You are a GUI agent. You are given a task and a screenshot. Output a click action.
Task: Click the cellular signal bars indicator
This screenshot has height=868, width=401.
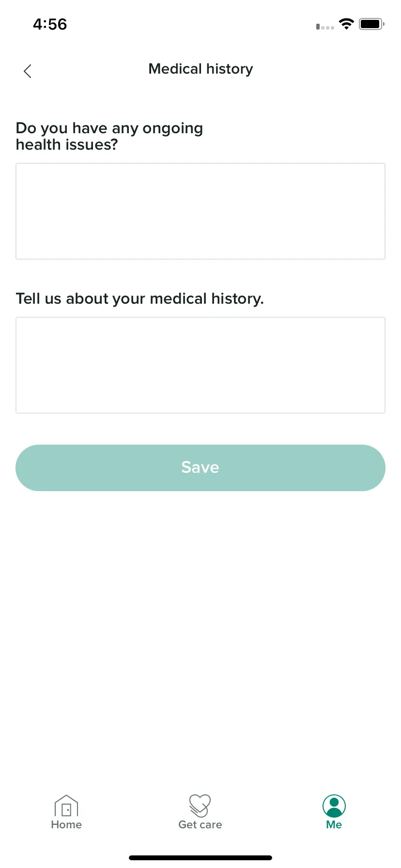tap(325, 27)
